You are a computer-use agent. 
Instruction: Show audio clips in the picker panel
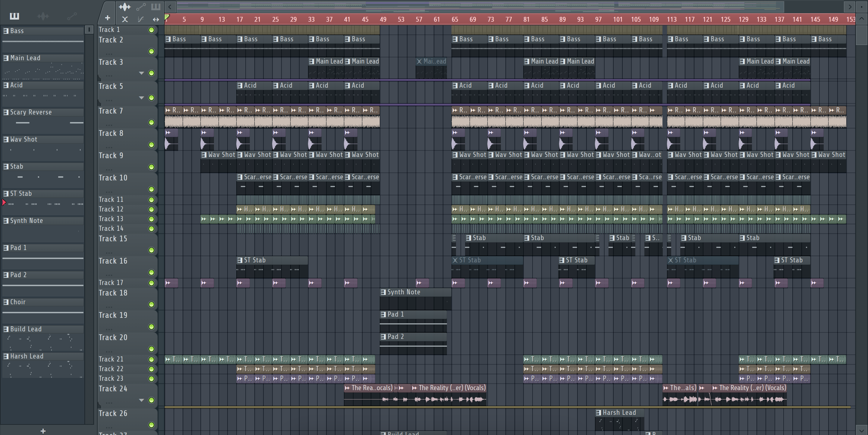[43, 16]
